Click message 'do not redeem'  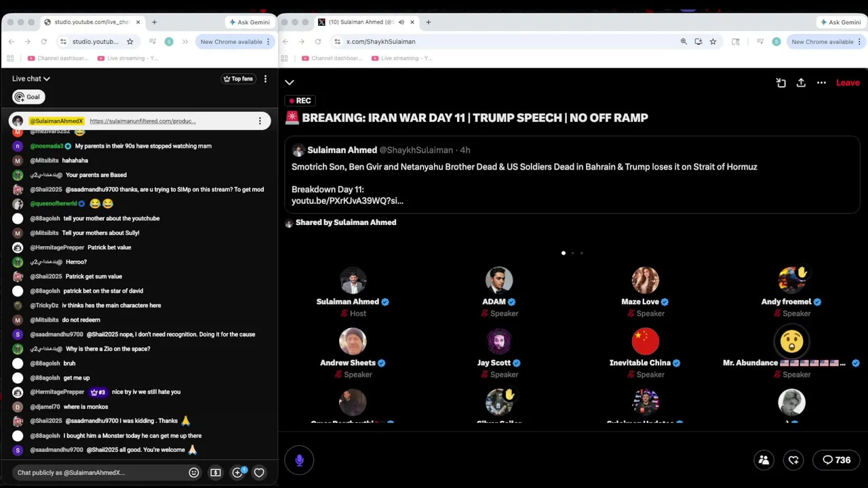pyautogui.click(x=81, y=320)
